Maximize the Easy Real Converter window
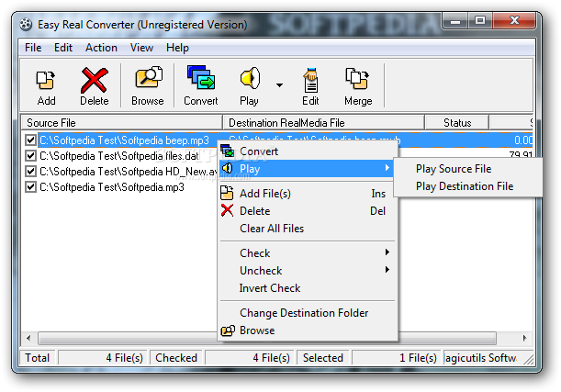The height and width of the screenshot is (392, 561). pos(480,21)
